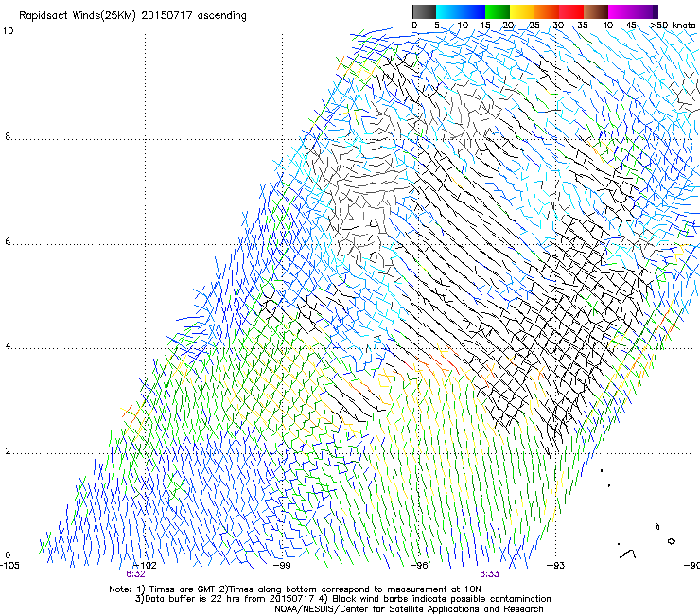This screenshot has height=615, width=700.
Task: Click the green 15-20 knots legend swatch
Action: 498,11
